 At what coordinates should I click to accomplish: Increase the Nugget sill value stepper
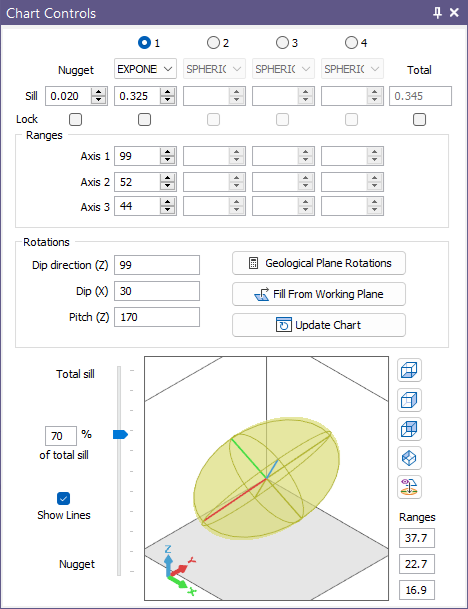(x=99, y=92)
